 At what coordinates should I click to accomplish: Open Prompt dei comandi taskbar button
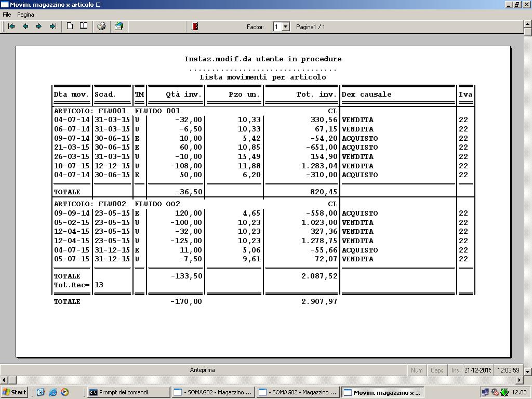click(128, 392)
